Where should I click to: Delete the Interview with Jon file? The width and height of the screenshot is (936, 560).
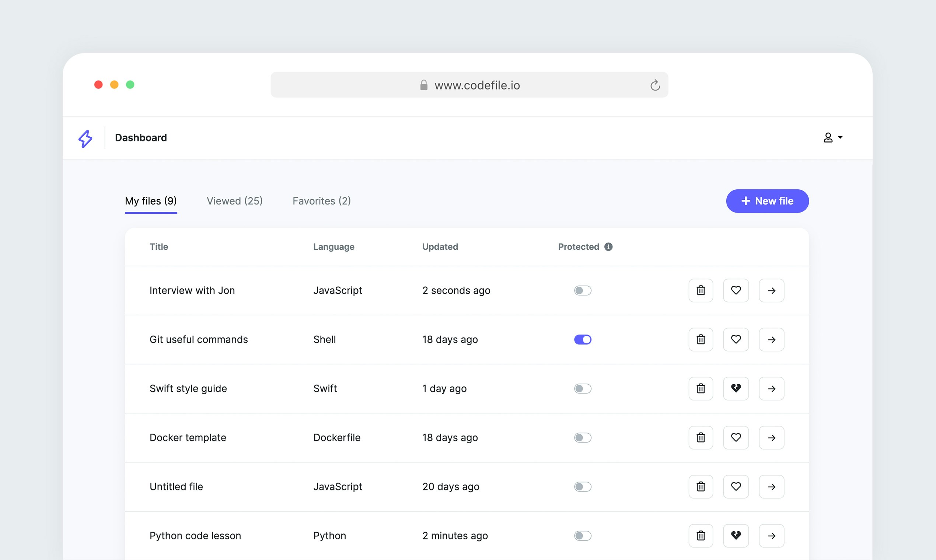(x=701, y=291)
